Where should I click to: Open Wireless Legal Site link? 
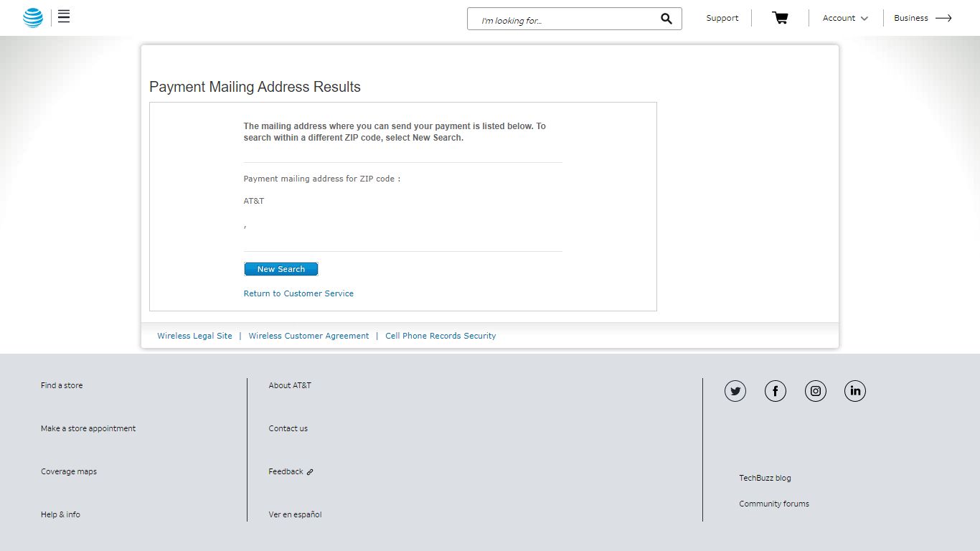click(x=195, y=336)
